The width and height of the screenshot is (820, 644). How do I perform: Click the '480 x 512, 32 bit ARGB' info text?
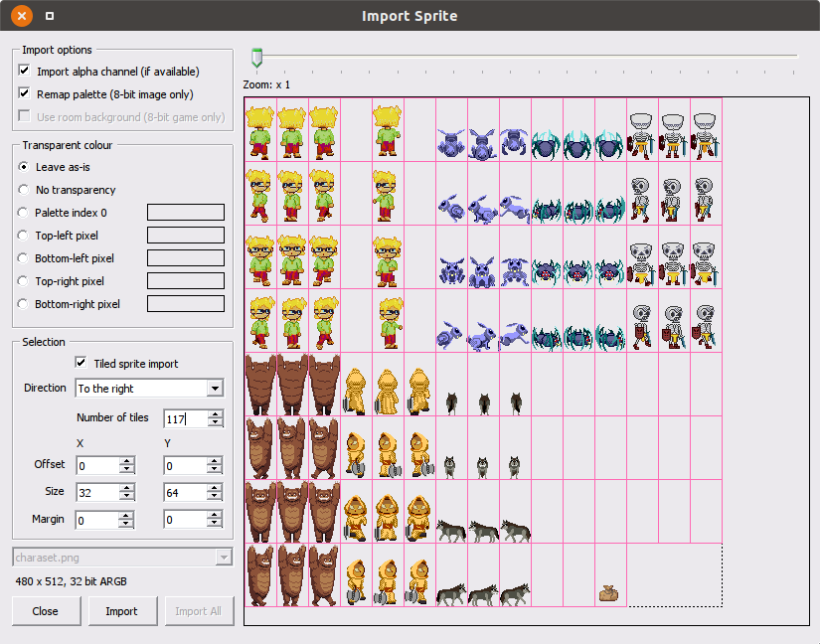tap(72, 581)
